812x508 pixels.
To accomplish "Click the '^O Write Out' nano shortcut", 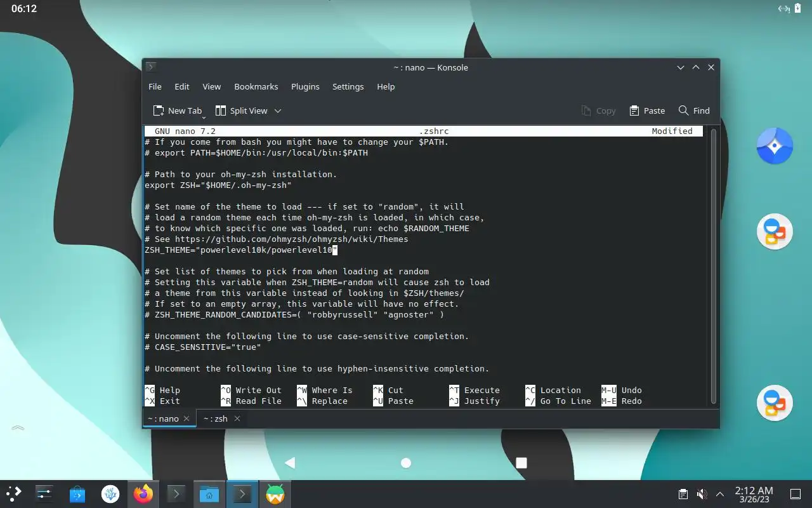I will [251, 391].
